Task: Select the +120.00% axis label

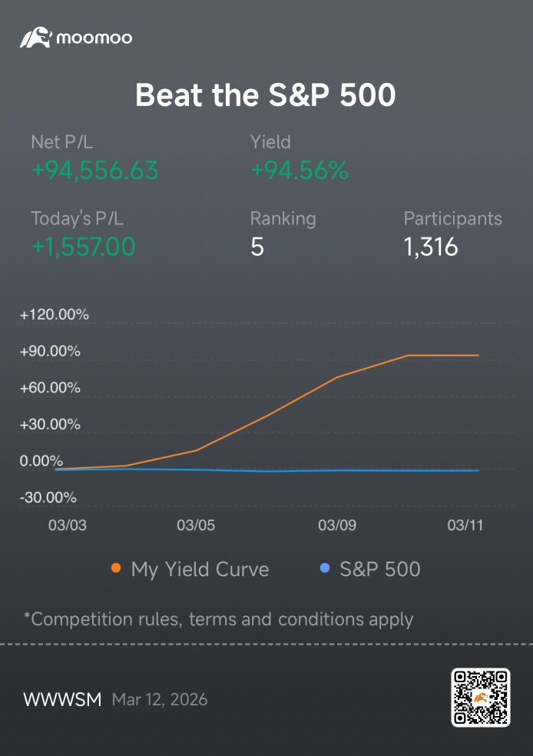Action: tap(55, 315)
